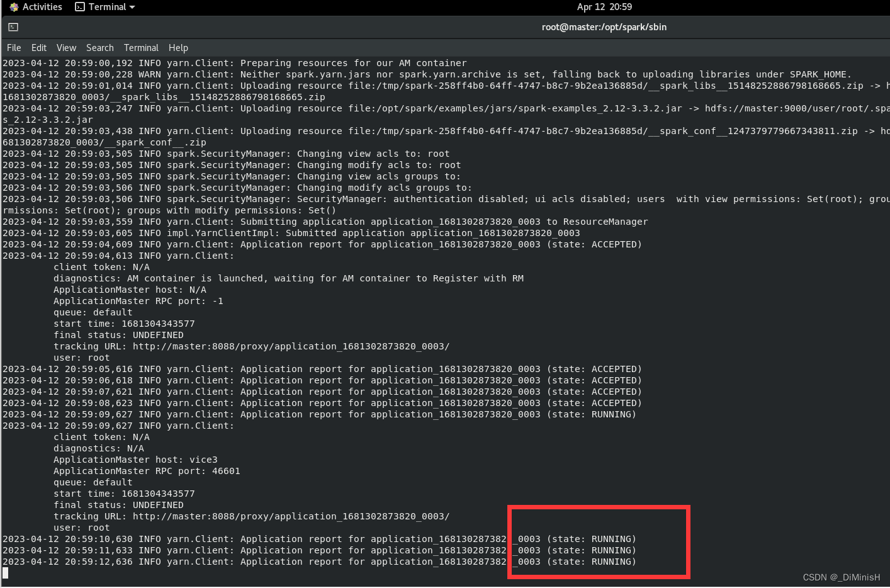890x588 pixels.
Task: Open the Terminal menu in the menu bar
Action: tap(141, 48)
